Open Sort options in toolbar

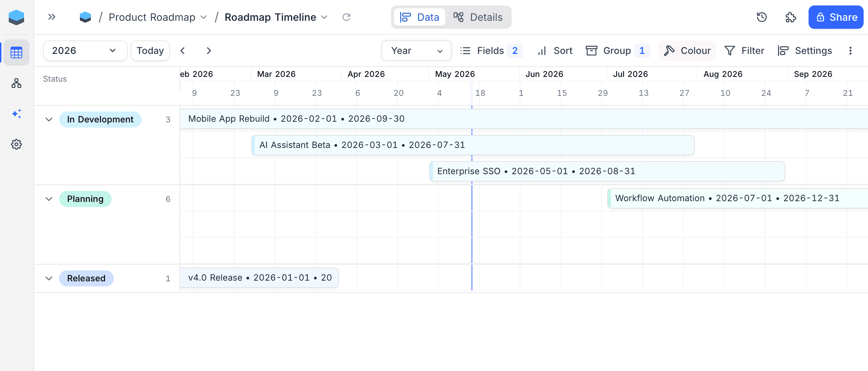point(555,51)
